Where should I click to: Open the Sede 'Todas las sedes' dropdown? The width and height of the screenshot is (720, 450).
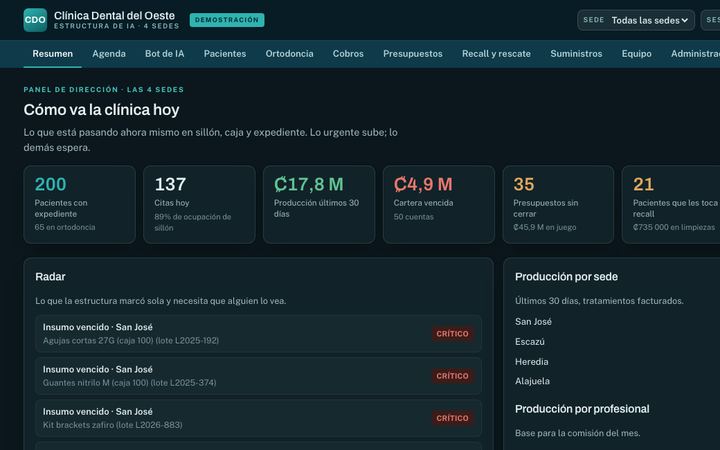click(636, 20)
